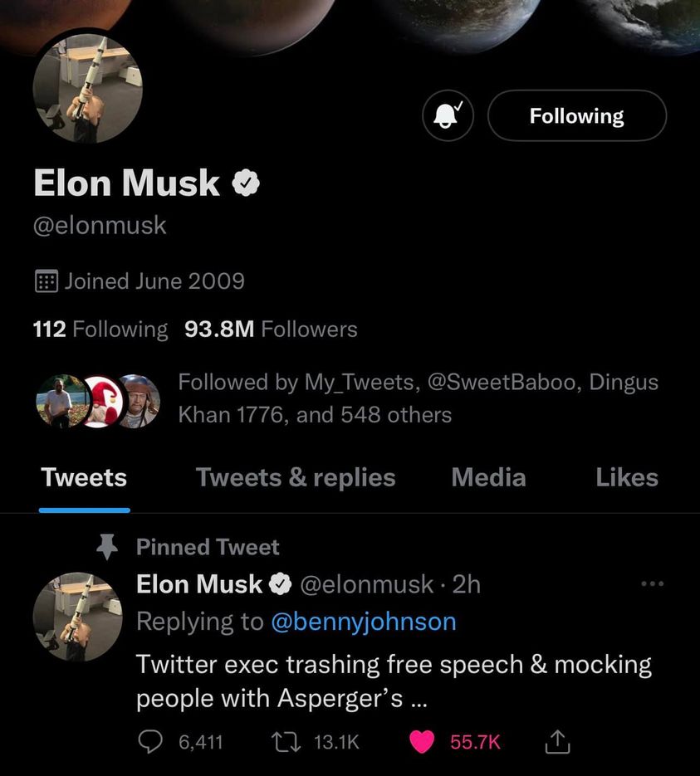Toggle the notification bell for this profile
700x776 pixels.
[x=448, y=115]
